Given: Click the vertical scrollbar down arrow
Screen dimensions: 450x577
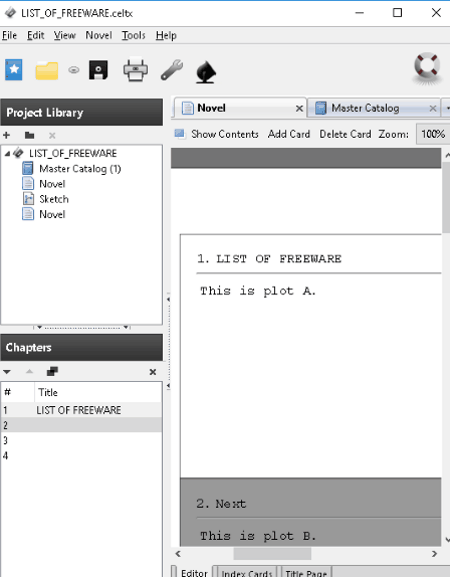Looking at the screenshot, I should 447,540.
